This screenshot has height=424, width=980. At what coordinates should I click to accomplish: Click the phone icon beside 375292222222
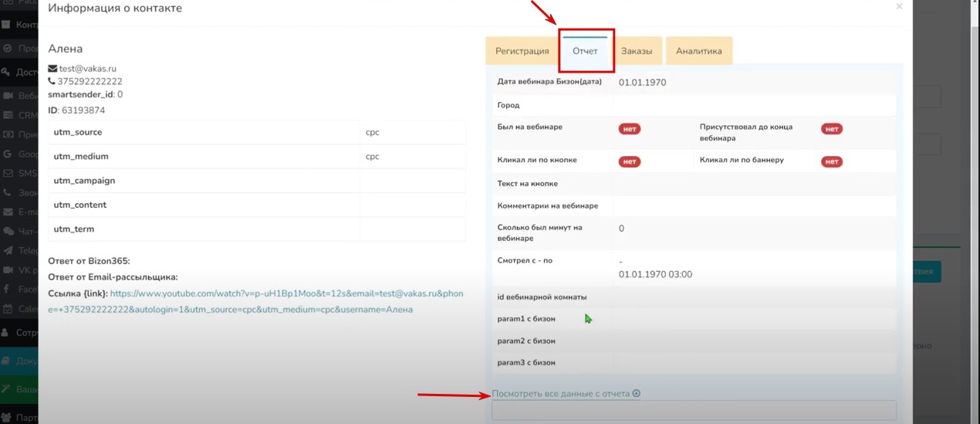(52, 81)
